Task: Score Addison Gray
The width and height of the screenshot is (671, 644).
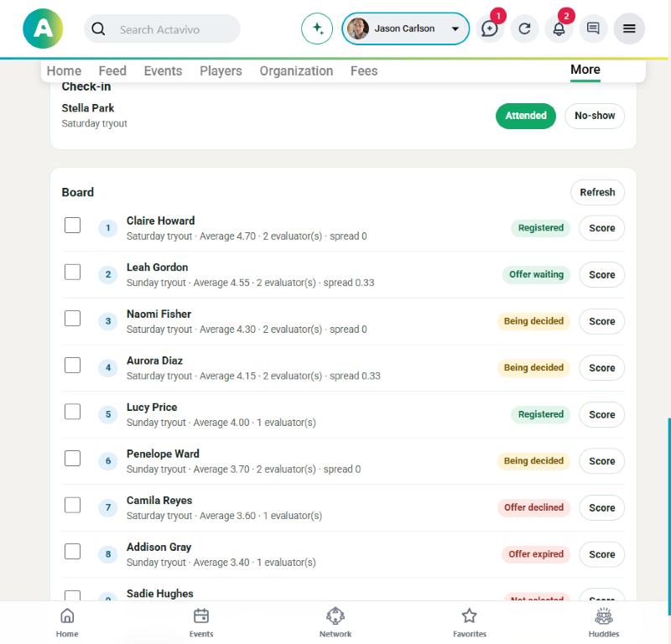Action: [601, 554]
